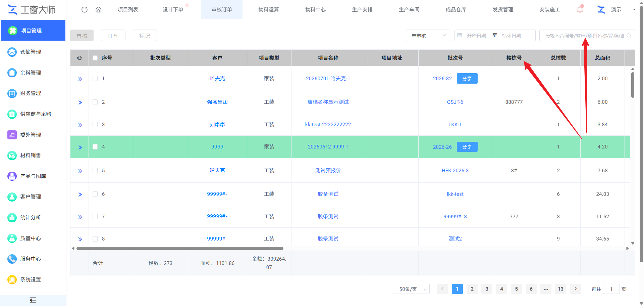
Task: Click 分享 button for batch 2026-32
Action: tap(467, 79)
